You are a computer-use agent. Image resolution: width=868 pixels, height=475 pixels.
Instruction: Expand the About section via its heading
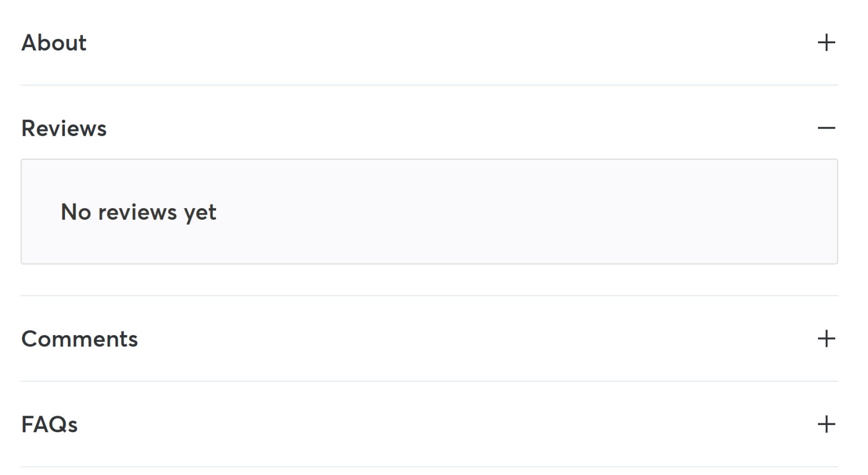(x=54, y=43)
